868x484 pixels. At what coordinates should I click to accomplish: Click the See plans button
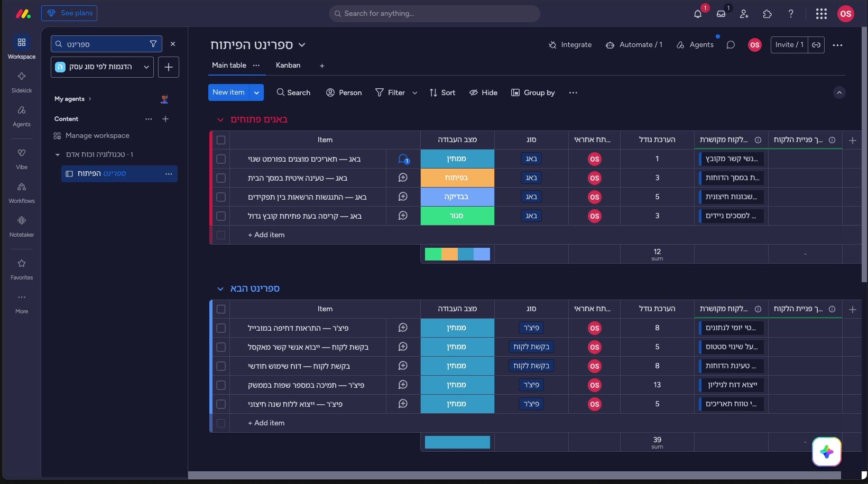69,13
